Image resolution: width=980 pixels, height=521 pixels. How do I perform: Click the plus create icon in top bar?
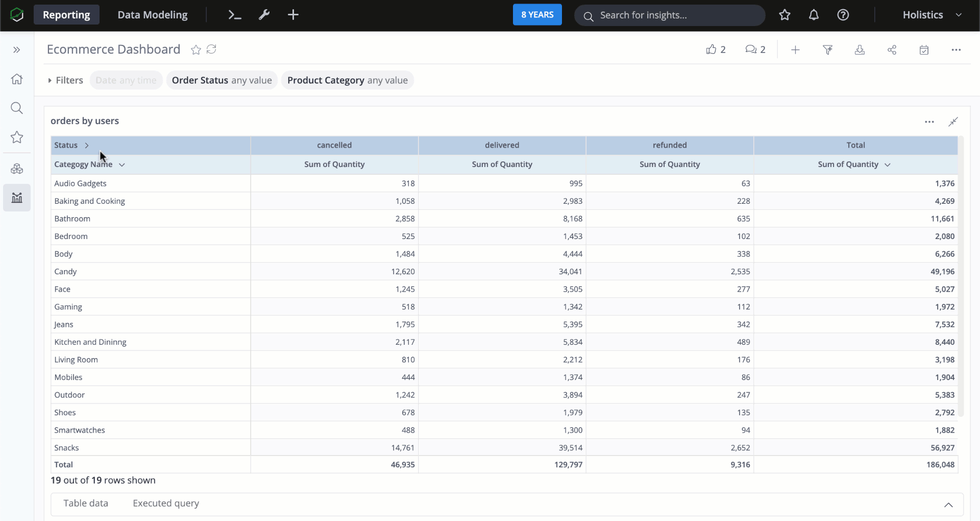[x=293, y=15]
